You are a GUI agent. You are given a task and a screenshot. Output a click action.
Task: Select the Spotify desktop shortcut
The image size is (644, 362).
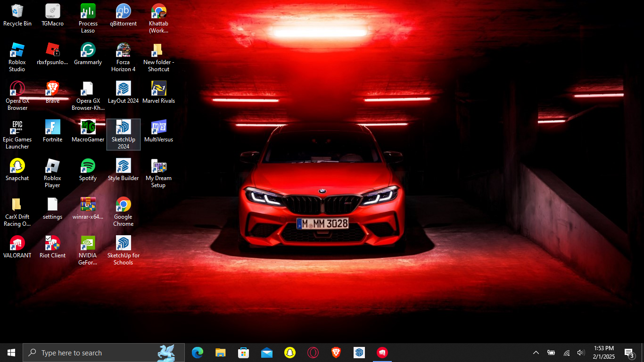(88, 170)
